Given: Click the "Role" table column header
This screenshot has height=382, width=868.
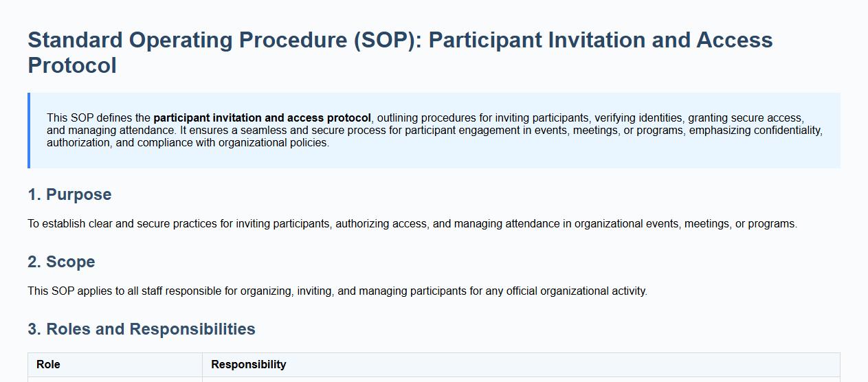Looking at the screenshot, I should pos(48,365).
